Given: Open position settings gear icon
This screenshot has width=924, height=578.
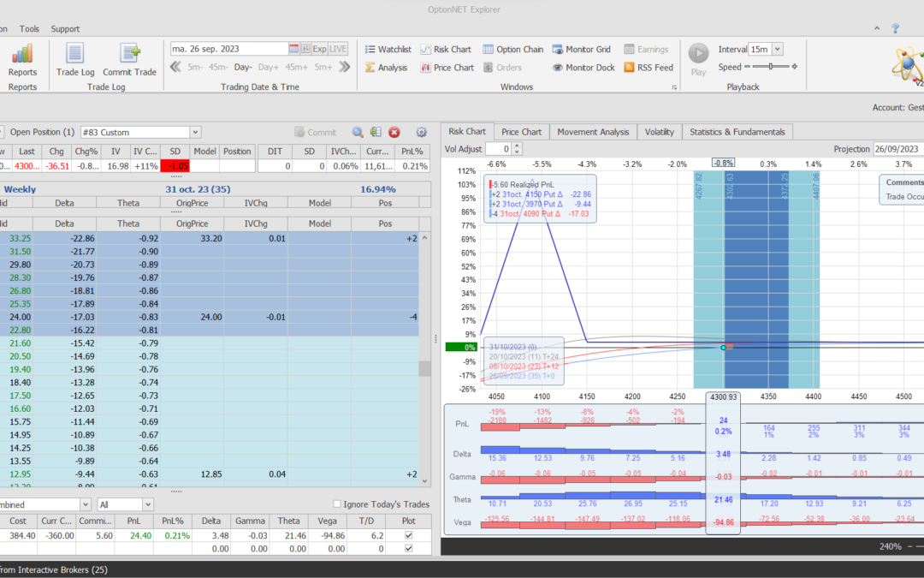Looking at the screenshot, I should pyautogui.click(x=421, y=132).
